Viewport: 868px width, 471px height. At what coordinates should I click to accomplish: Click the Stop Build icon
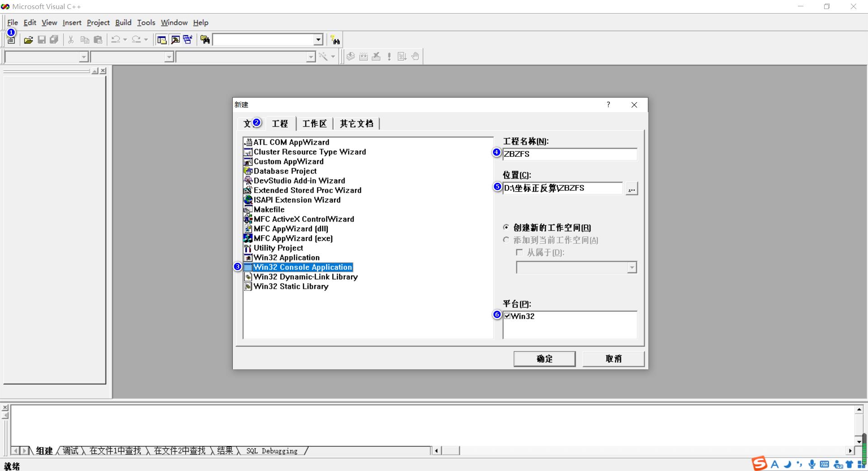click(x=376, y=57)
